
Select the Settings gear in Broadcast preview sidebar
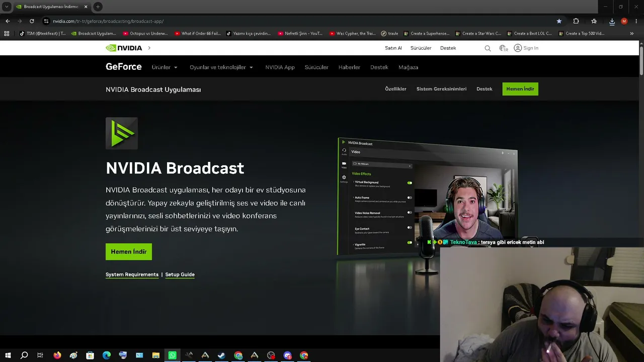coord(344,178)
